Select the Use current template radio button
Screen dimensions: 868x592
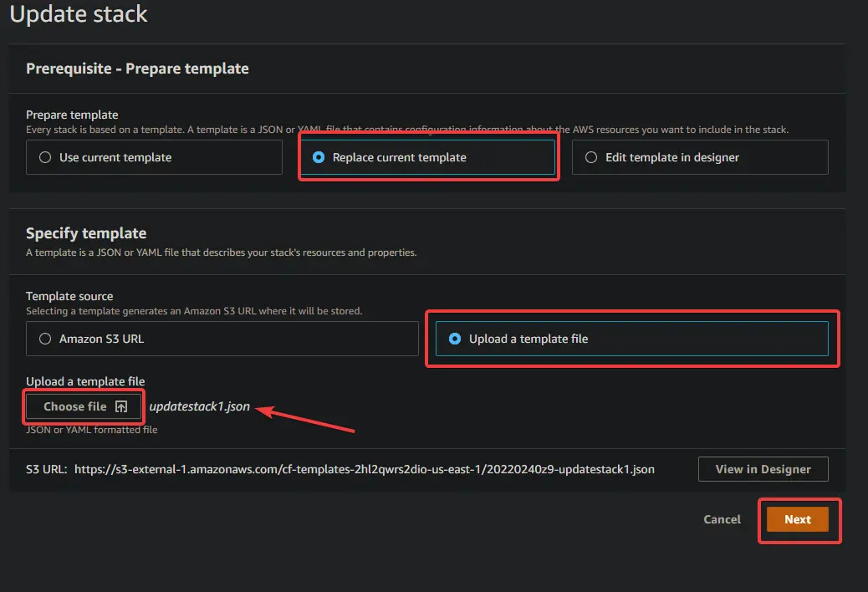coord(44,156)
